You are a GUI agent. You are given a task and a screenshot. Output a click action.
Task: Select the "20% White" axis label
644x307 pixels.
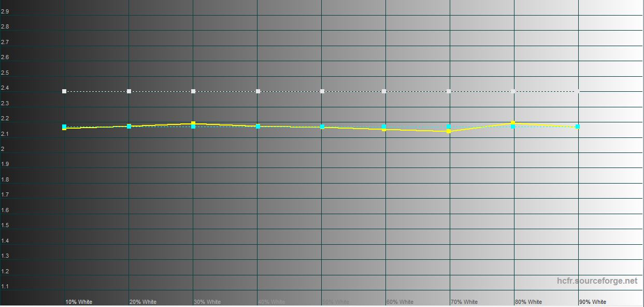143,302
